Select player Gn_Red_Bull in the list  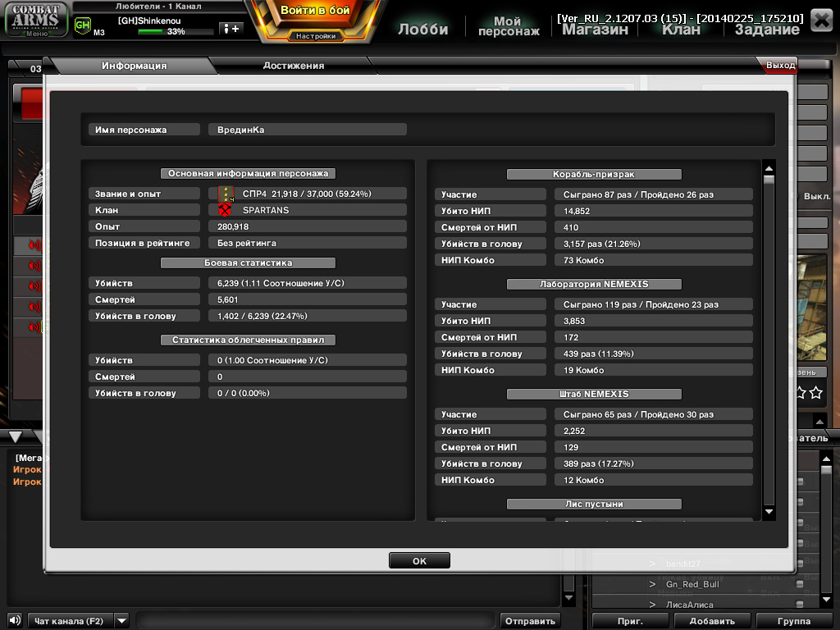692,584
